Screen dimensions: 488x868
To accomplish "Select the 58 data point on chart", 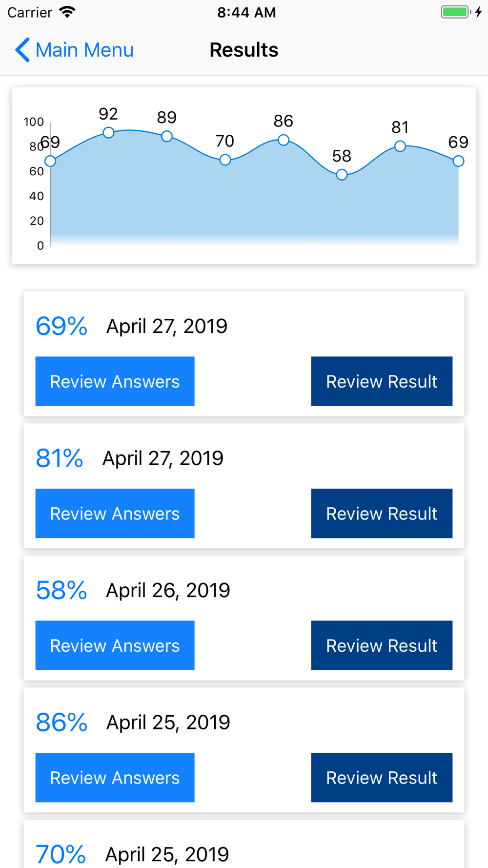I will click(342, 175).
